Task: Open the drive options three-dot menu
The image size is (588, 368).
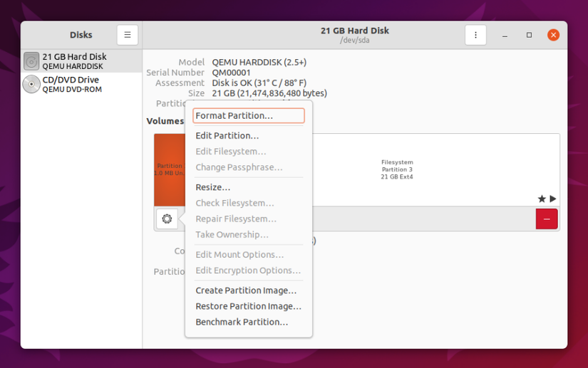Action: [x=475, y=35]
